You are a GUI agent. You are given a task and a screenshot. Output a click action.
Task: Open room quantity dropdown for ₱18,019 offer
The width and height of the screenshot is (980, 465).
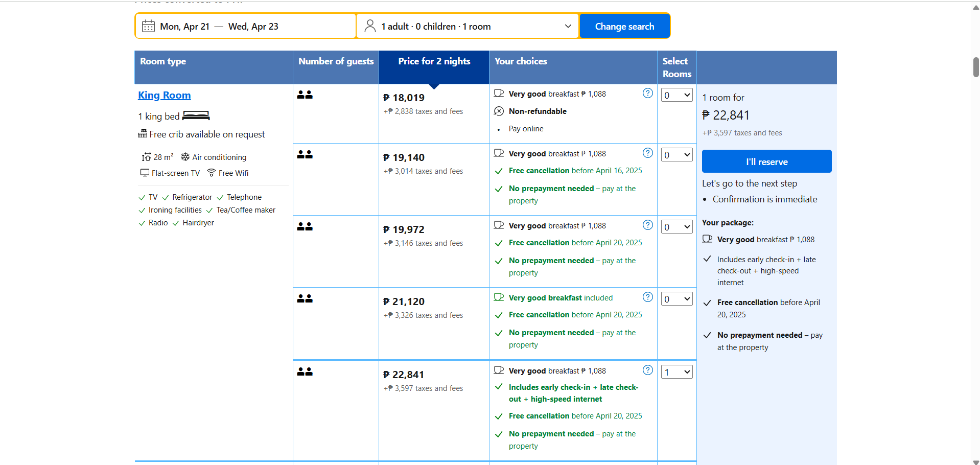[676, 95]
